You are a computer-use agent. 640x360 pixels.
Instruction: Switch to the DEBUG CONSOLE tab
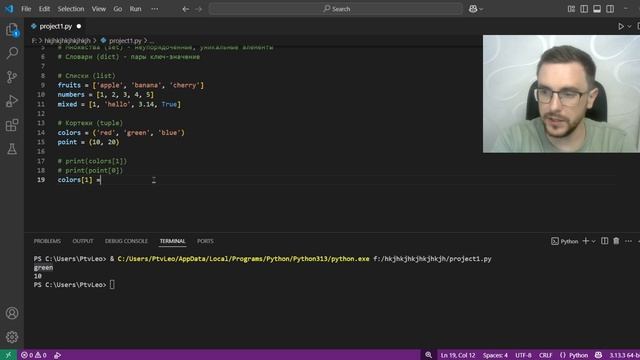click(x=126, y=241)
